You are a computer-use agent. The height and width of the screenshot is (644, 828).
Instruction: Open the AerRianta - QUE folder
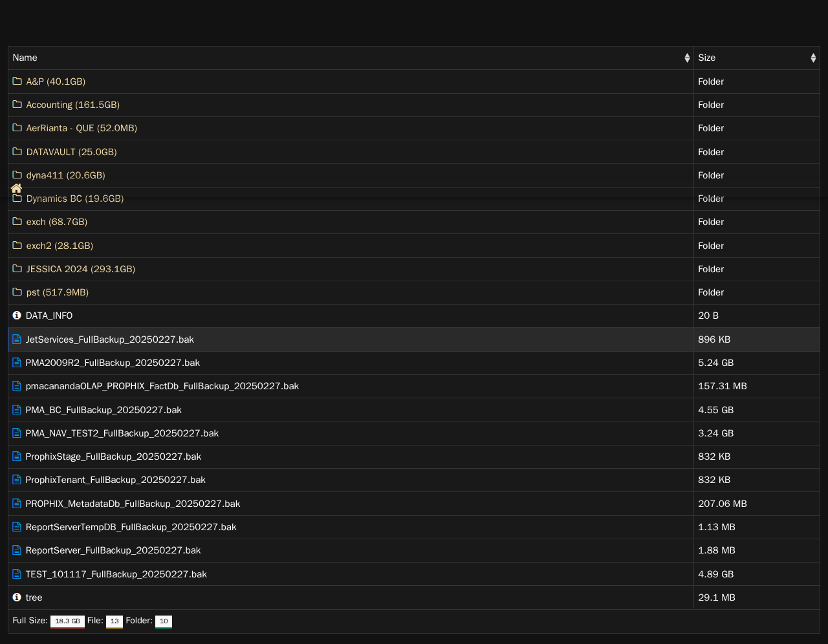(x=82, y=128)
